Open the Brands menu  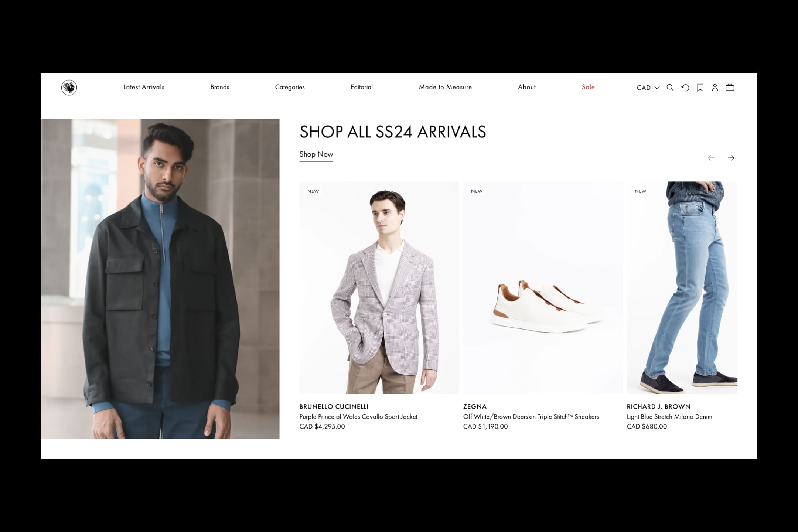[x=220, y=87]
